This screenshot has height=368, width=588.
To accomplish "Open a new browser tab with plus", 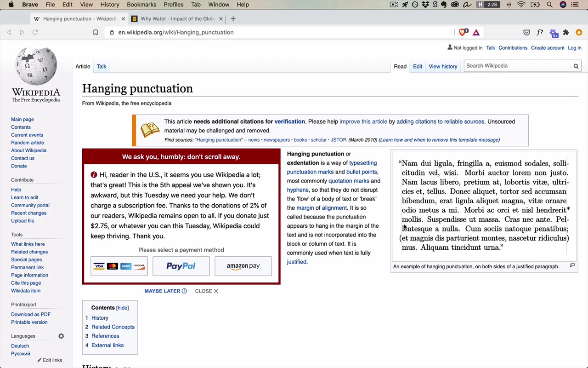I will coord(233,19).
